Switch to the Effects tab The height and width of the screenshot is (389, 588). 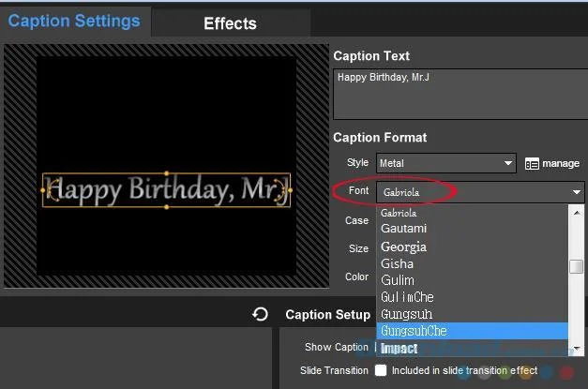[x=231, y=23]
